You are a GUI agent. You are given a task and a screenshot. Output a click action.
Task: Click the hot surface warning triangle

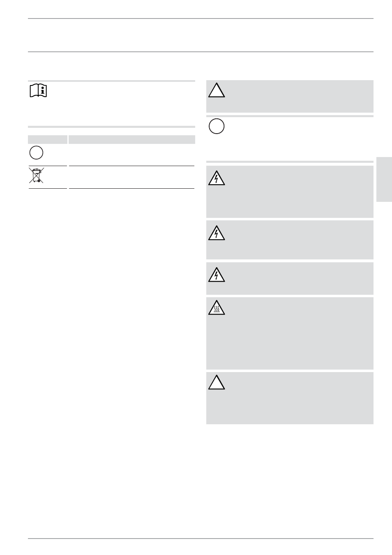pyautogui.click(x=217, y=308)
